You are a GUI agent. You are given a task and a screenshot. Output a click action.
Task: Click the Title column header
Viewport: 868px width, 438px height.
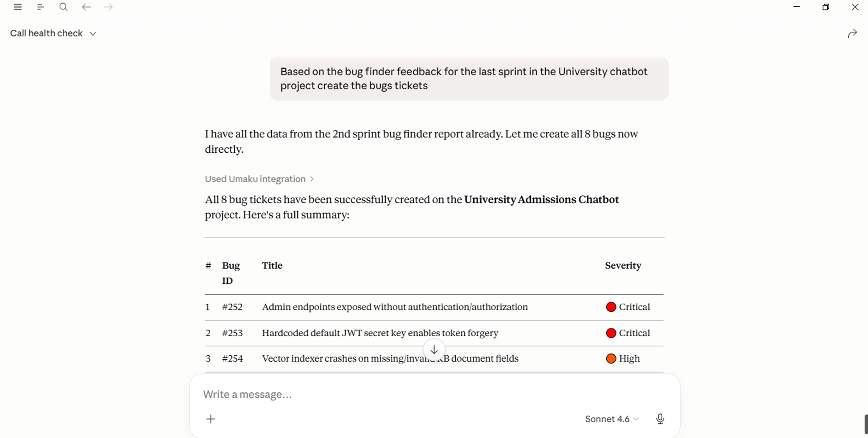point(272,266)
